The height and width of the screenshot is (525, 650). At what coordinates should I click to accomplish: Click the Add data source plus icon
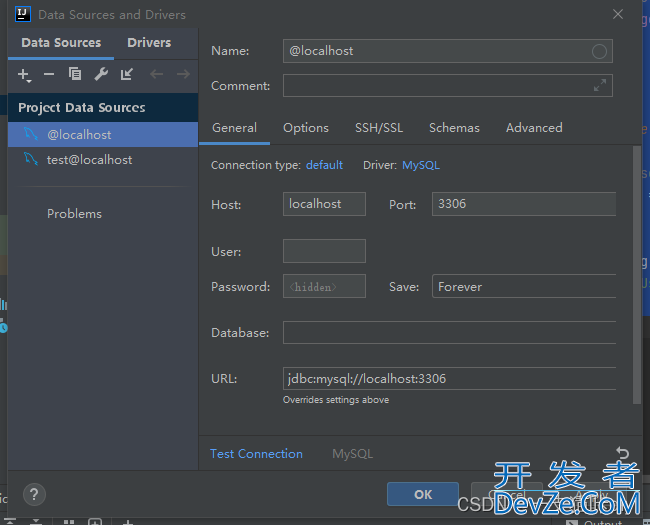(x=24, y=75)
